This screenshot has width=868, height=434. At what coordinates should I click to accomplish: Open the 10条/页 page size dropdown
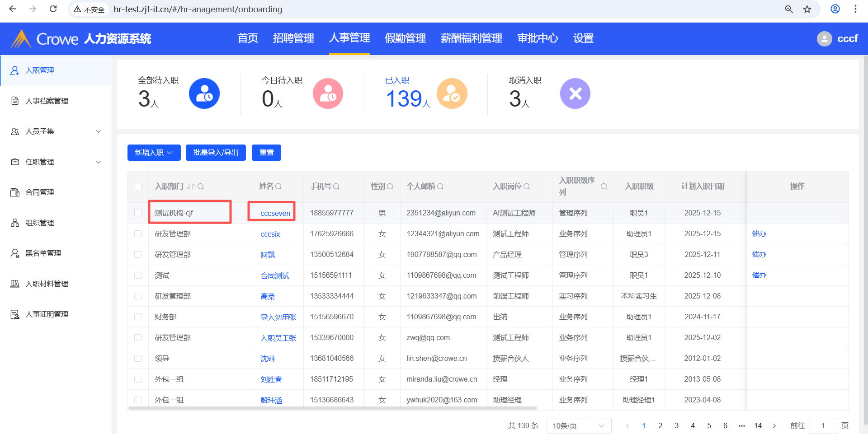[x=578, y=426]
